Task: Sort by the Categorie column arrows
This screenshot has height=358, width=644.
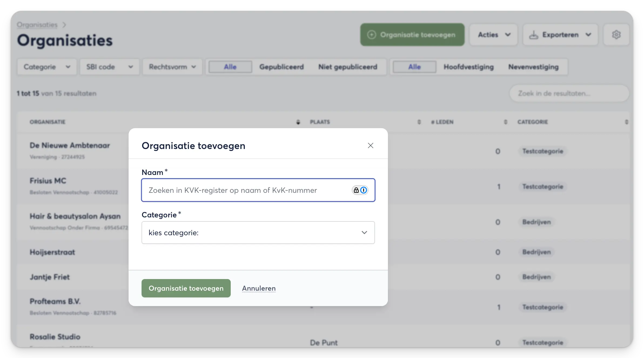Action: pyautogui.click(x=626, y=122)
